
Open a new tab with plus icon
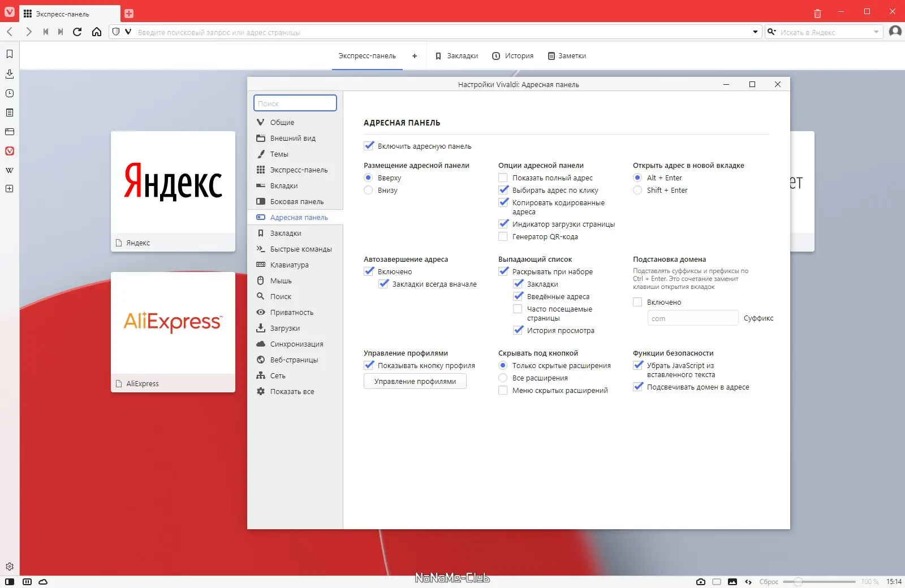tap(129, 14)
